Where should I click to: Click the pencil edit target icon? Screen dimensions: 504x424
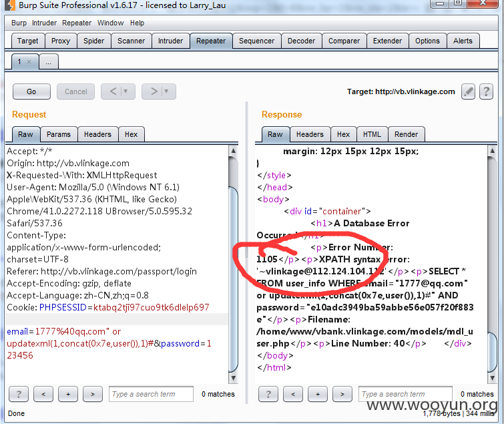tap(468, 92)
